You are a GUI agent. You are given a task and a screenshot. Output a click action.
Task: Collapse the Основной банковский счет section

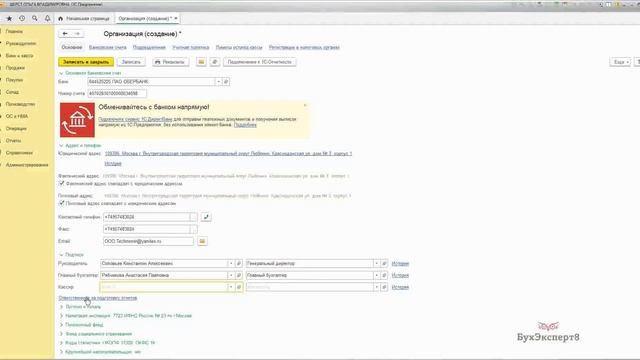tap(61, 73)
